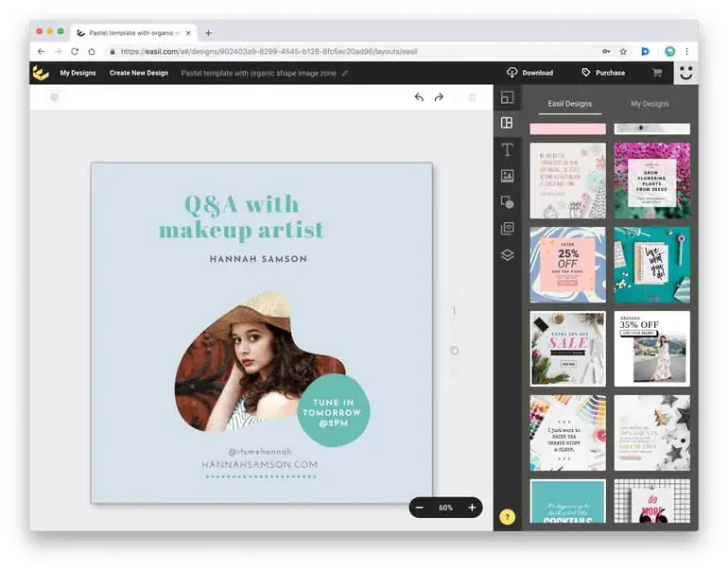The width and height of the screenshot is (728, 570).
Task: Click the Purchase button
Action: click(602, 73)
